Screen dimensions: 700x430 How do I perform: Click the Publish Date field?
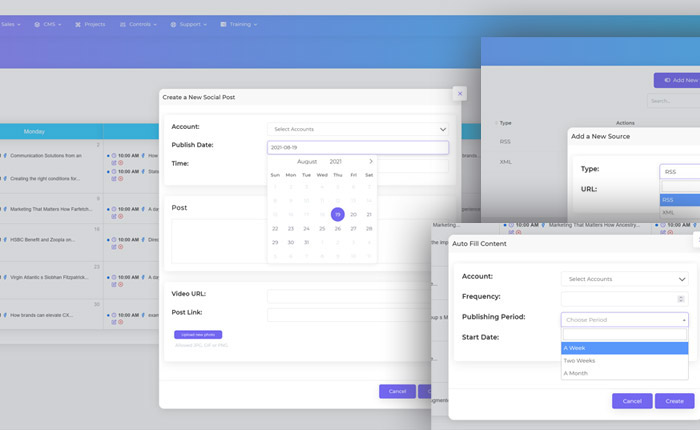[357, 147]
